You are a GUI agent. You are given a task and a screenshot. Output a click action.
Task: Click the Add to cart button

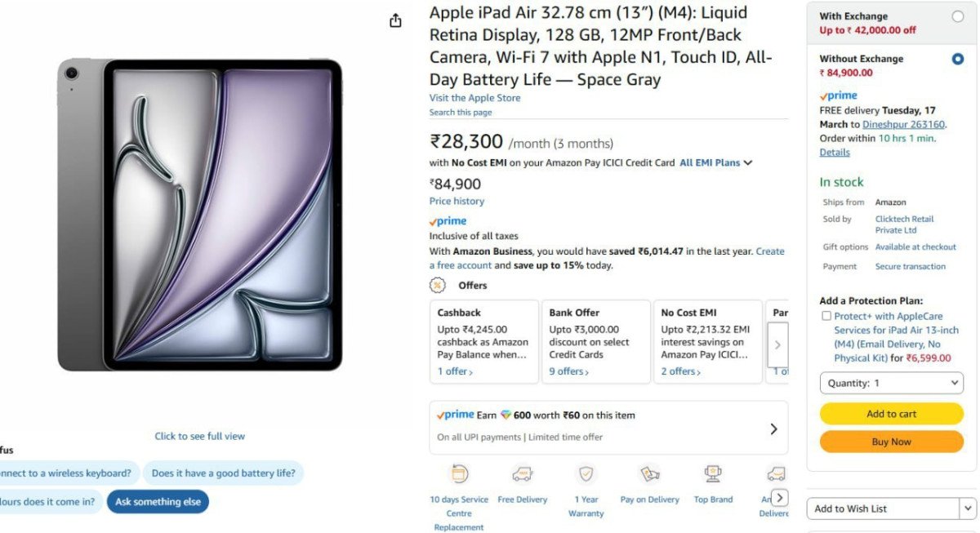click(891, 414)
